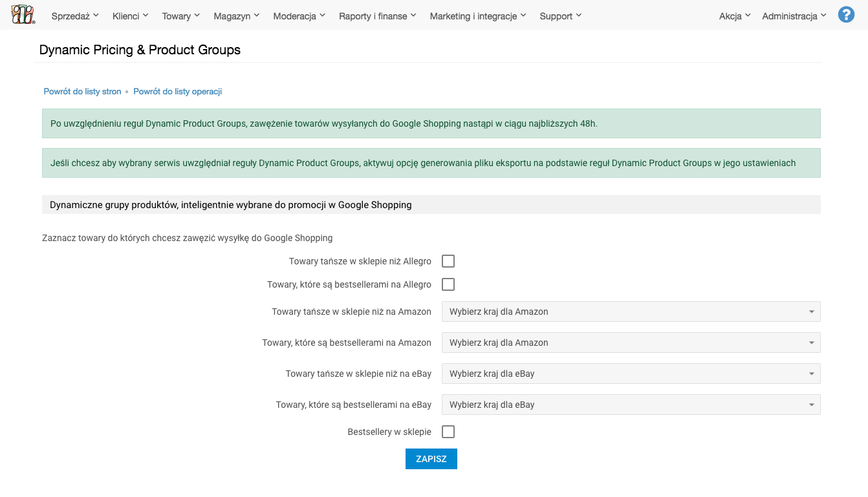
Task: Open the help question mark icon
Action: pos(846,15)
